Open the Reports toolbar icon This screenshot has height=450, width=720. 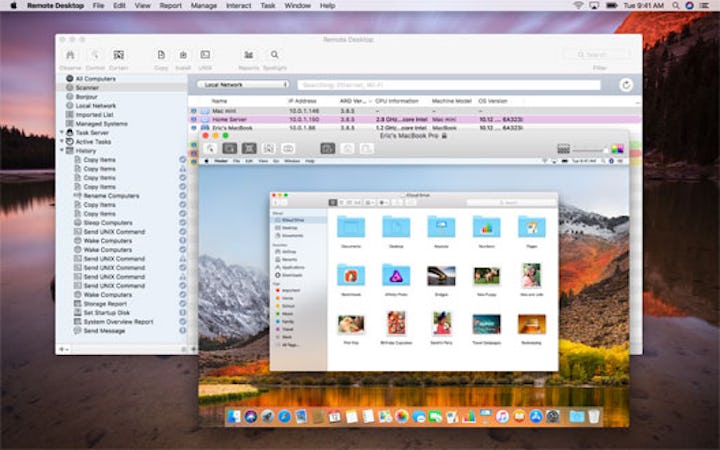(x=248, y=55)
